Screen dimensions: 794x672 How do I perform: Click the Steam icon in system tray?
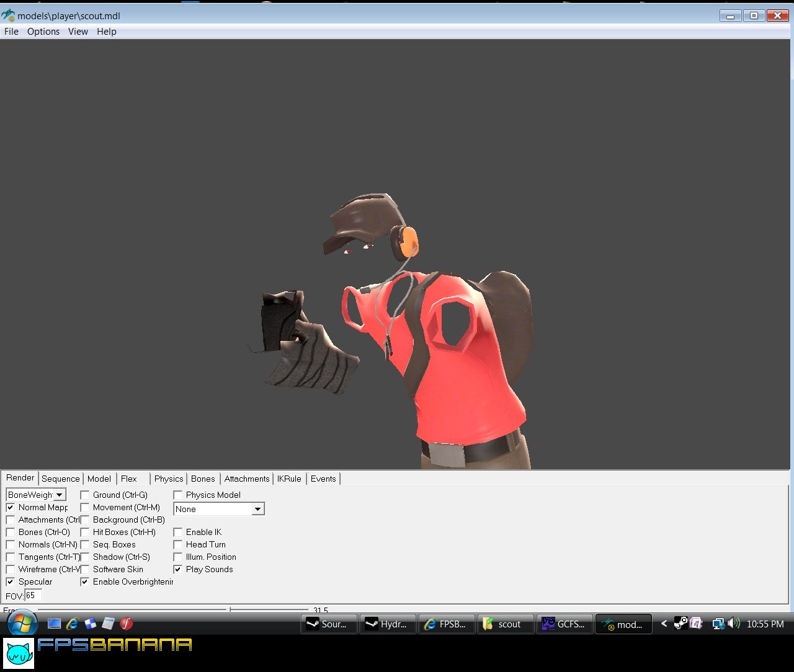680,624
